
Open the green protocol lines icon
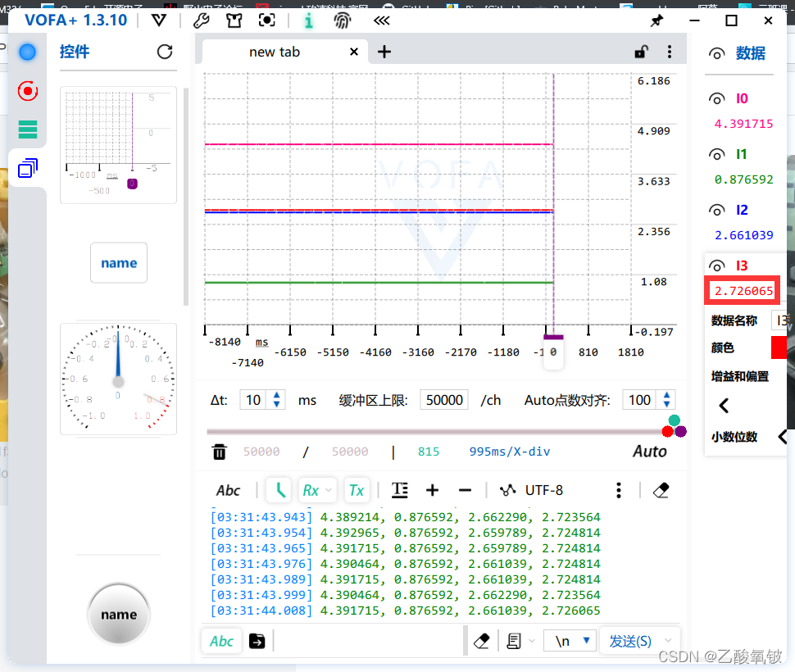pos(27,129)
